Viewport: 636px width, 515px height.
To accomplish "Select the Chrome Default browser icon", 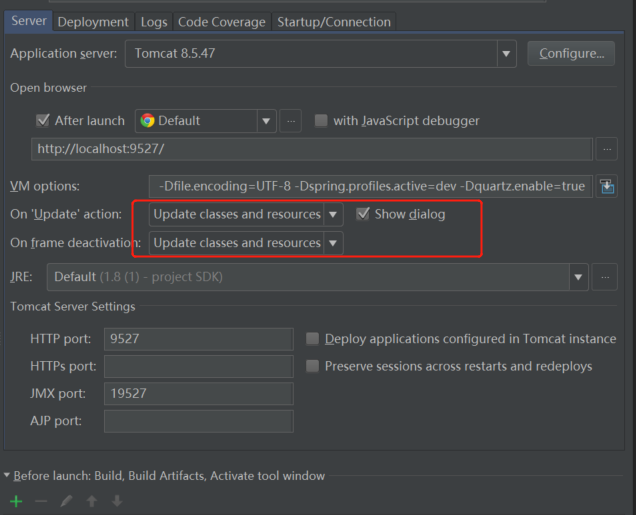I will pos(147,120).
